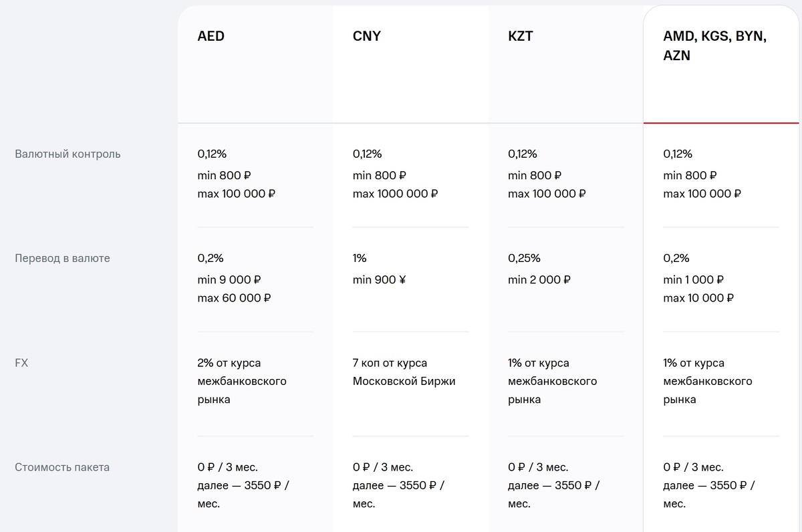Click the min 900 ¥ text
Image resolution: width=802 pixels, height=532 pixels.
click(379, 279)
